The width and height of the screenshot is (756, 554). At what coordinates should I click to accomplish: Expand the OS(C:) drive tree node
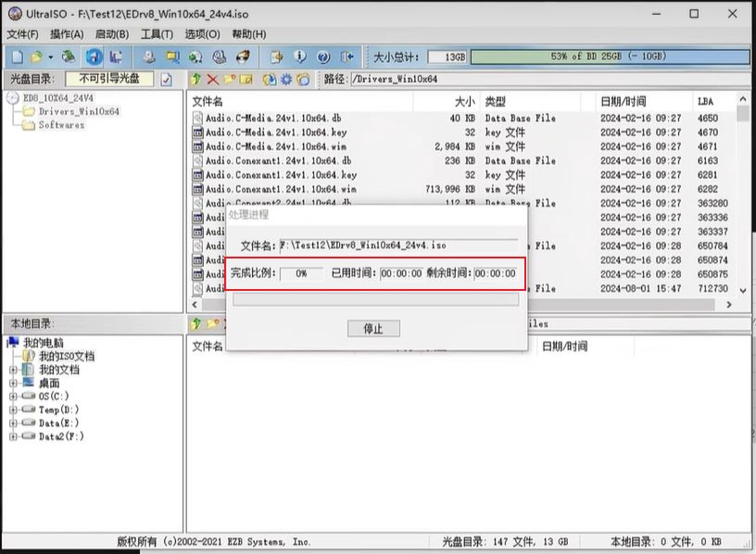click(13, 397)
